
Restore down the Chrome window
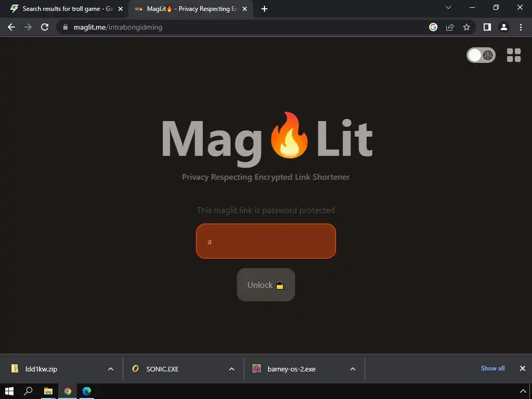click(496, 7)
